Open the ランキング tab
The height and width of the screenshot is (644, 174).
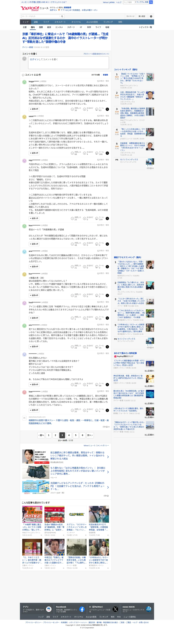click(108, 22)
